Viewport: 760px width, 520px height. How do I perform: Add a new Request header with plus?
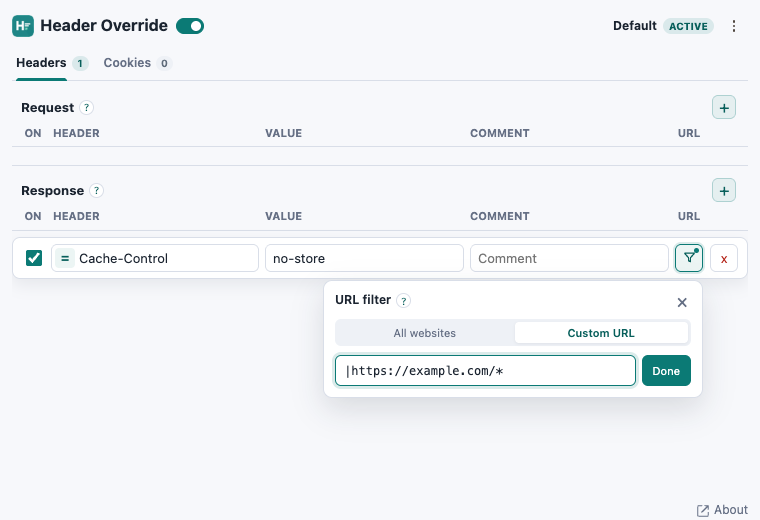[724, 108]
